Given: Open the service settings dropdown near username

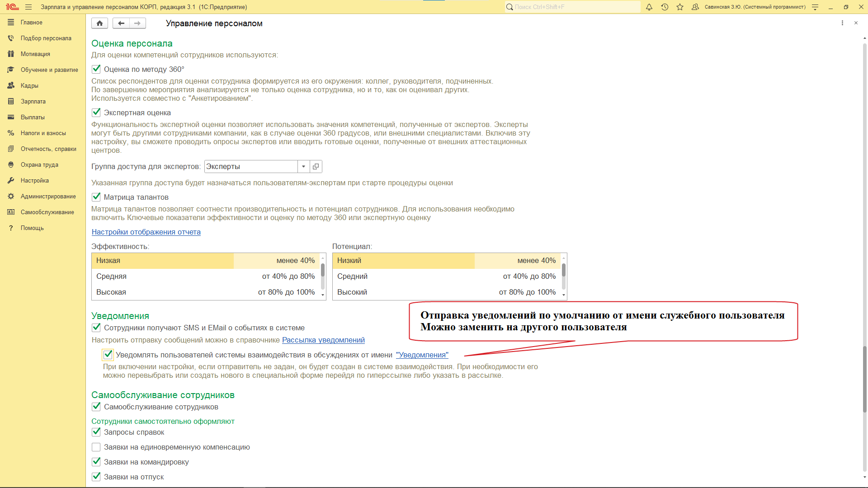Looking at the screenshot, I should click(815, 7).
